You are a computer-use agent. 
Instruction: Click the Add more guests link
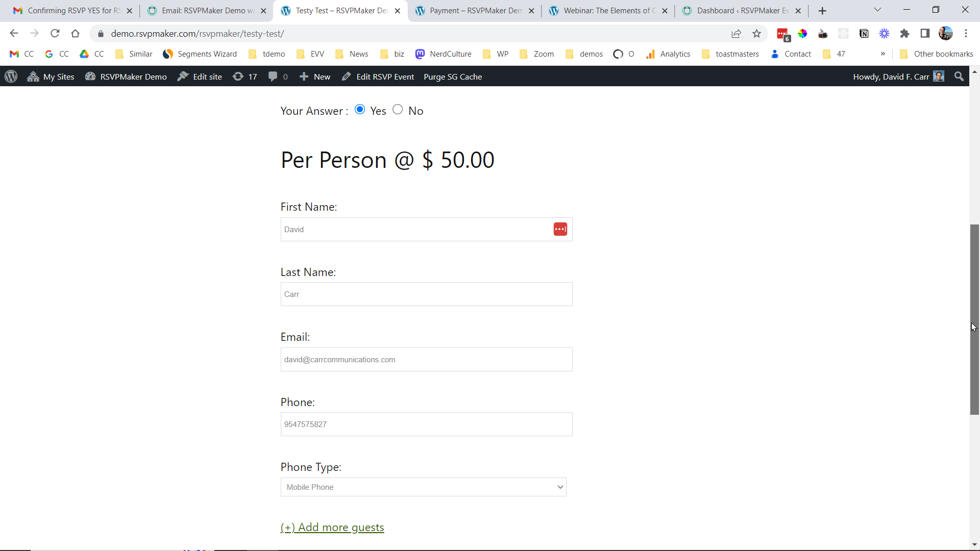tap(332, 527)
